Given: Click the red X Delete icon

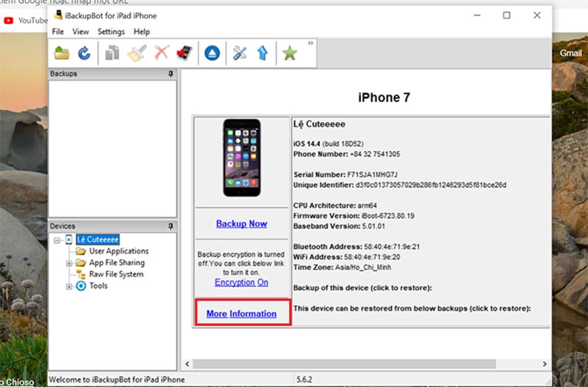Looking at the screenshot, I should click(162, 53).
